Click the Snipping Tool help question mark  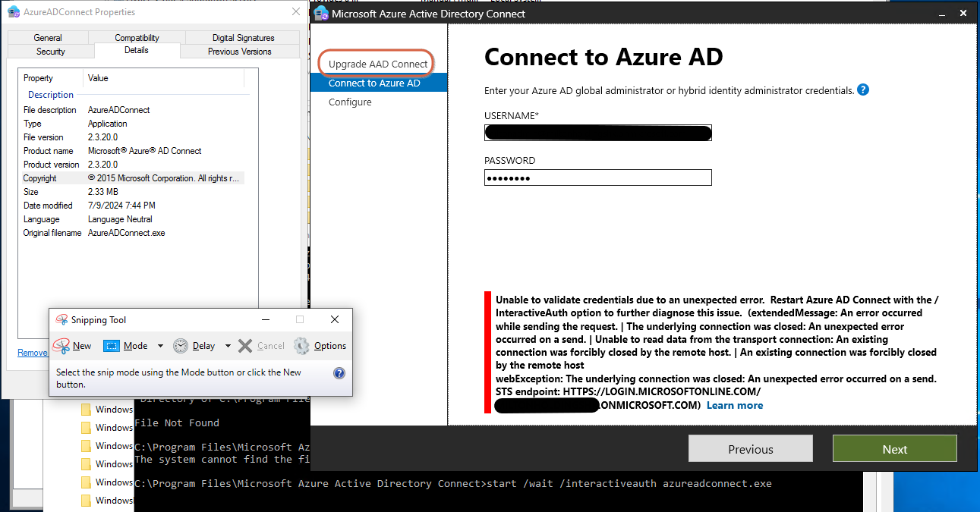[339, 372]
